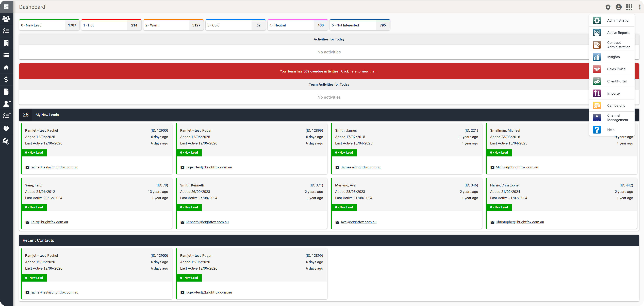Image resolution: width=644 pixels, height=306 pixels.
Task: Open Sales Portal from the apps menu
Action: 612,69
